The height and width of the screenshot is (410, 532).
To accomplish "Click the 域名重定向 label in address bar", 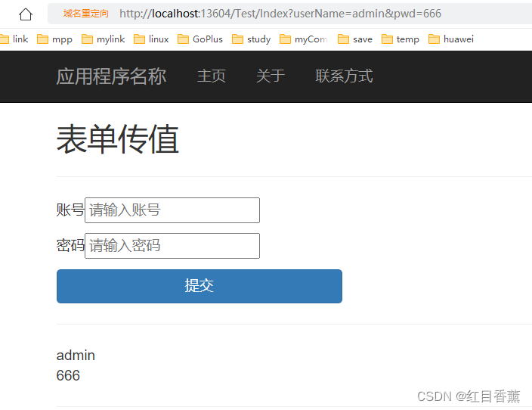I will coord(86,14).
